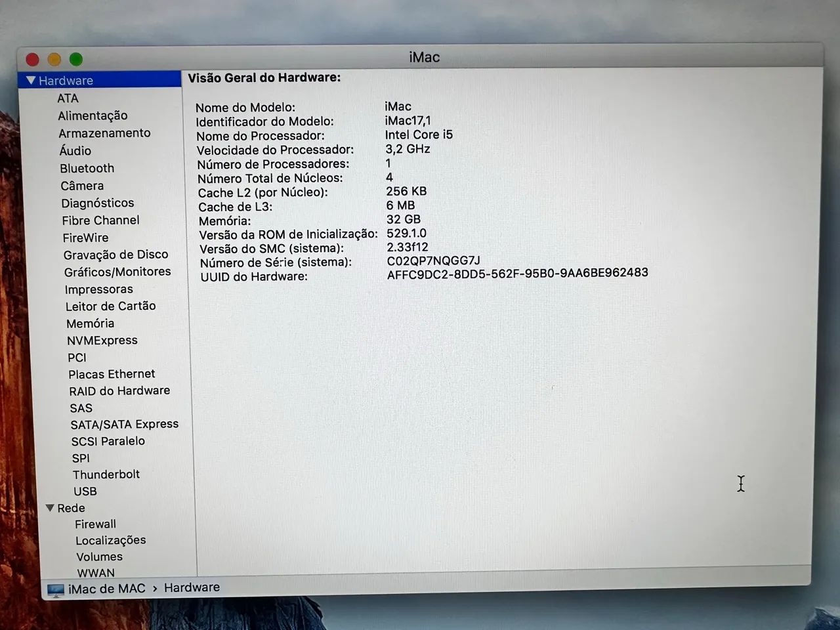Screen dimensions: 840x630
Task: Select Localizações under Rede
Action: 110,541
